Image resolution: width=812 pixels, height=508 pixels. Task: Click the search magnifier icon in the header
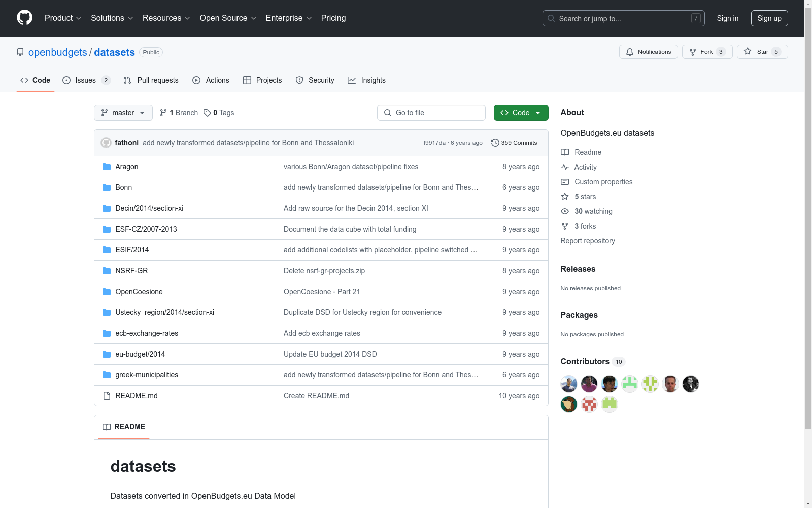click(551, 18)
